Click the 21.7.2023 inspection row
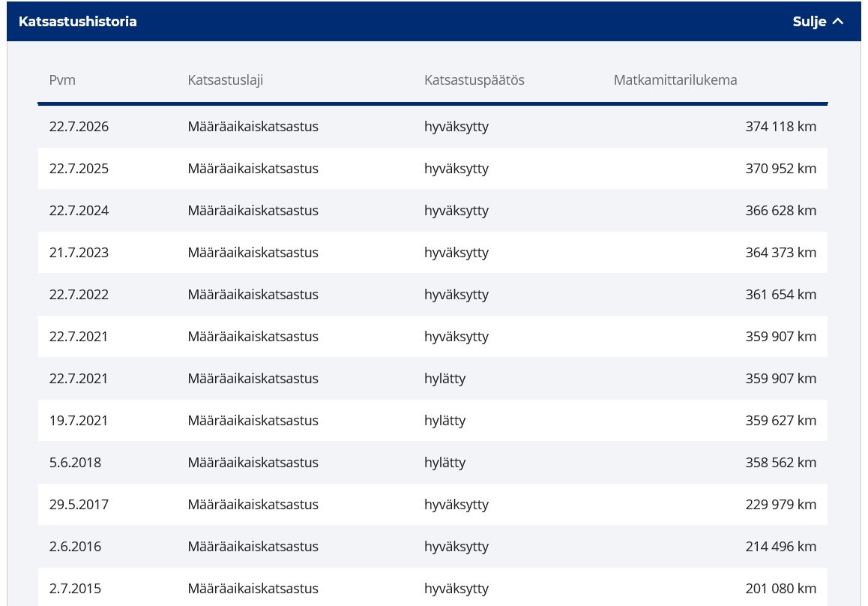The height and width of the screenshot is (606, 868). point(433,253)
